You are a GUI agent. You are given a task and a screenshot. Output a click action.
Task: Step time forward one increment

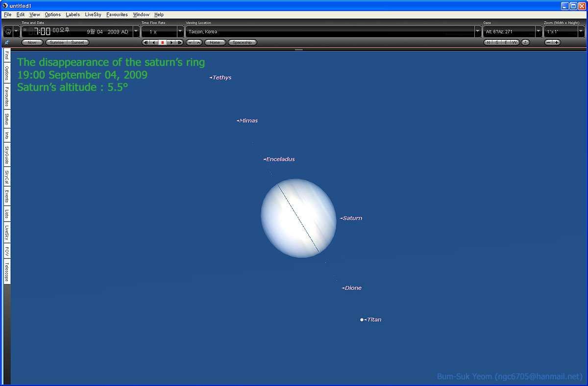pyautogui.click(x=180, y=43)
